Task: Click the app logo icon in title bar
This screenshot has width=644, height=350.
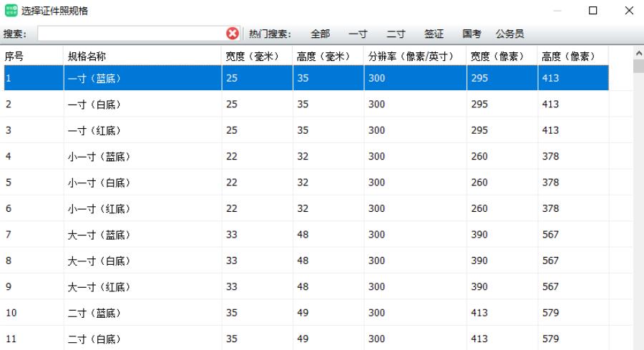Action: tap(11, 10)
